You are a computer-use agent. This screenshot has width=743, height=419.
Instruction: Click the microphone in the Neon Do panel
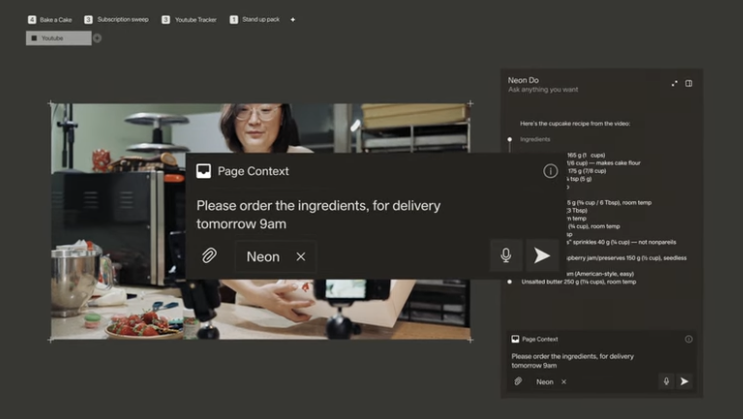pyautogui.click(x=666, y=381)
